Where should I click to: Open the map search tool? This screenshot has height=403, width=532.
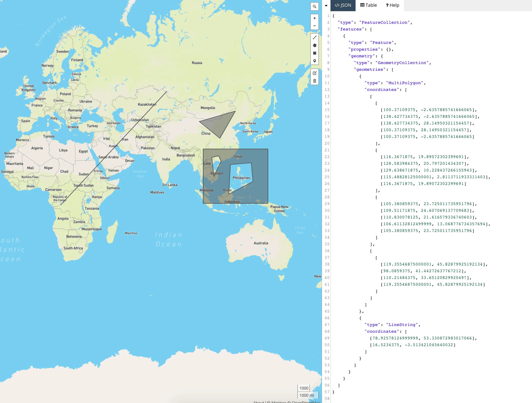pyautogui.click(x=314, y=6)
